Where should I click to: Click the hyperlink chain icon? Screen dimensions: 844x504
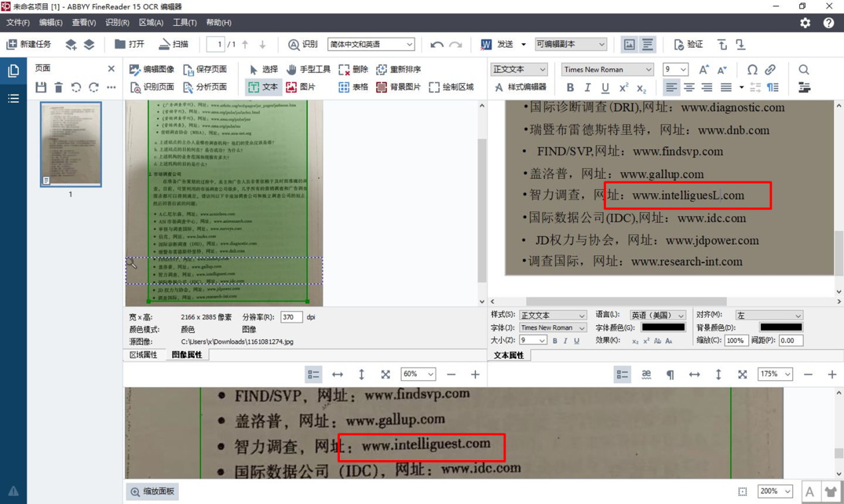coord(770,69)
